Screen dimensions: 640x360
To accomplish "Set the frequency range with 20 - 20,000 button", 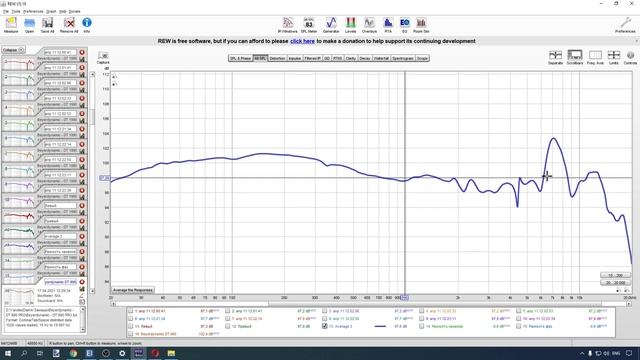I will coord(616,282).
